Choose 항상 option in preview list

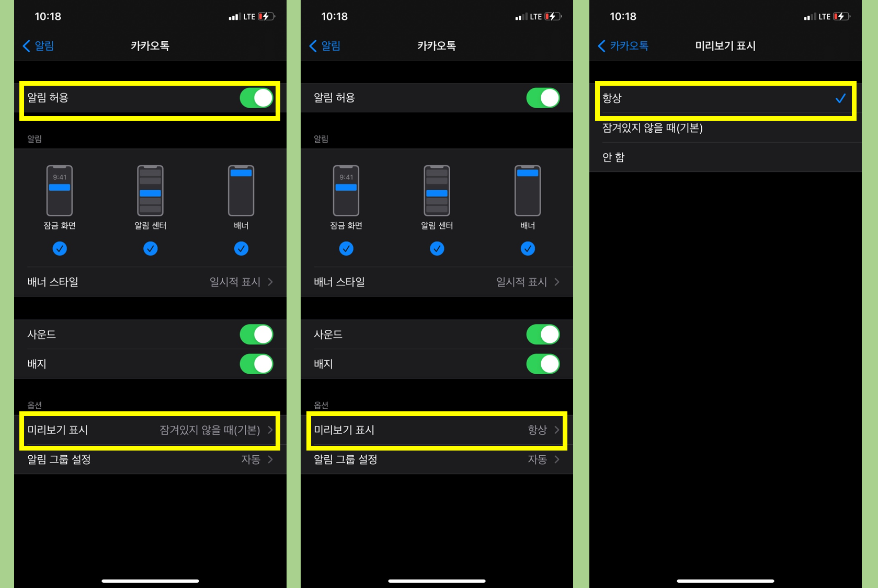tap(725, 98)
